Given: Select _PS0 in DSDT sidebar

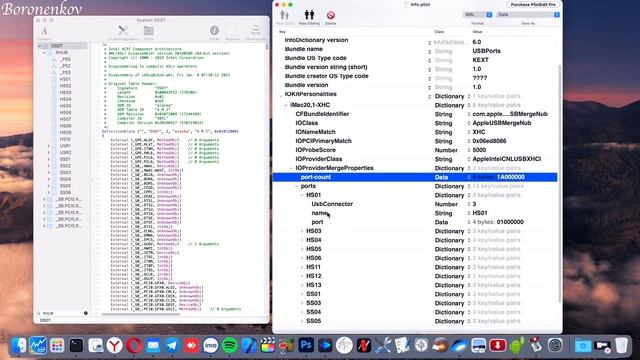Looking at the screenshot, I should tap(65, 59).
